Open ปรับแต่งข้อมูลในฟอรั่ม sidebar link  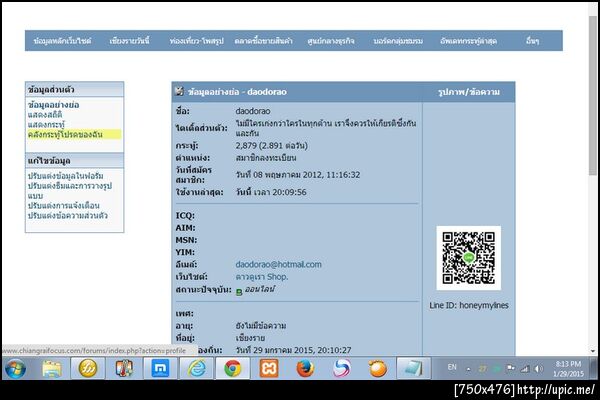65,176
